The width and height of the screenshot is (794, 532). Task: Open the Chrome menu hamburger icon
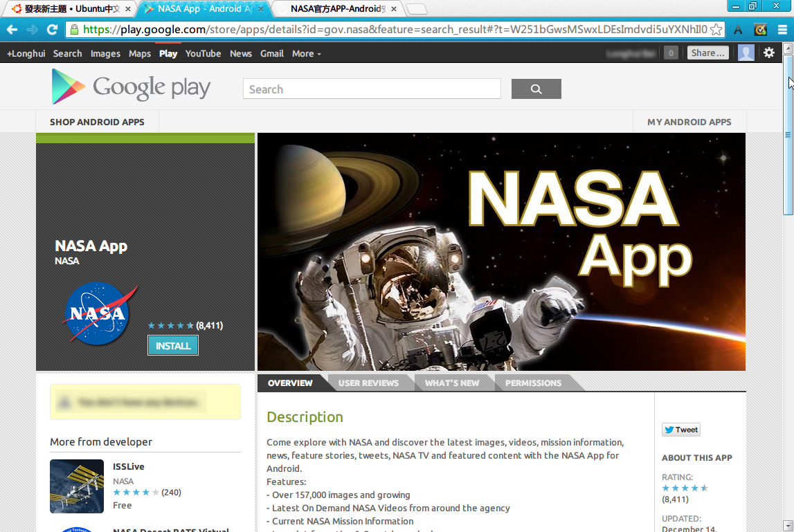pos(782,30)
